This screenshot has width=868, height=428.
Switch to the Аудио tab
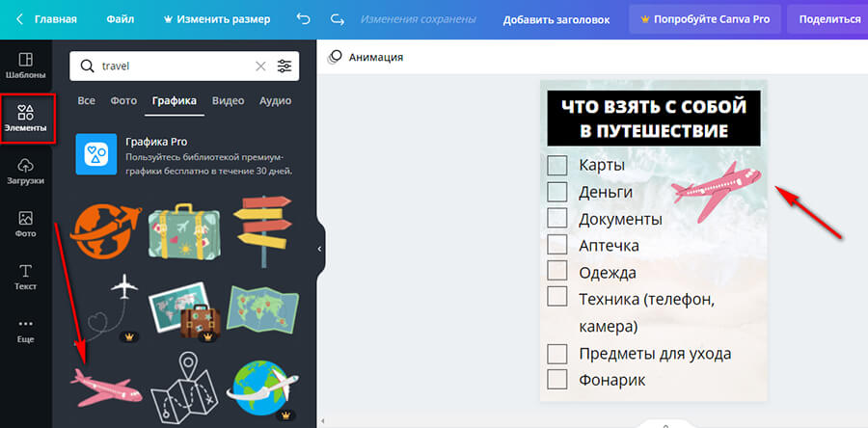point(275,100)
